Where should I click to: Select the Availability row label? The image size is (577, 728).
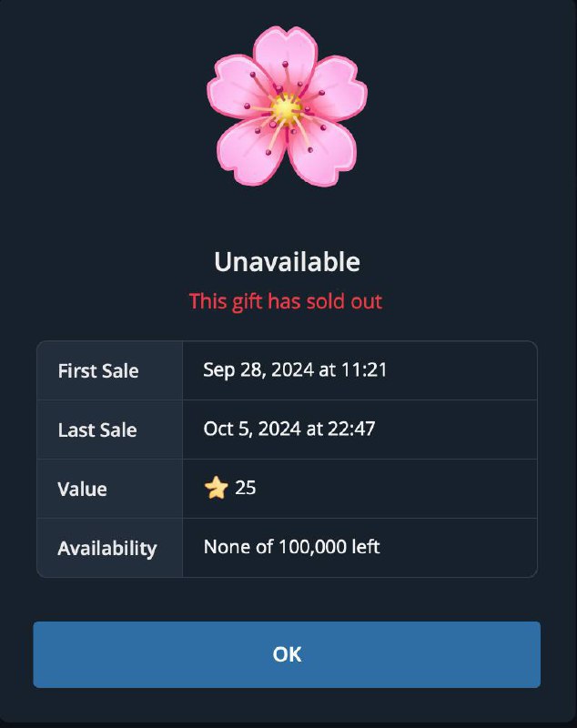point(107,549)
